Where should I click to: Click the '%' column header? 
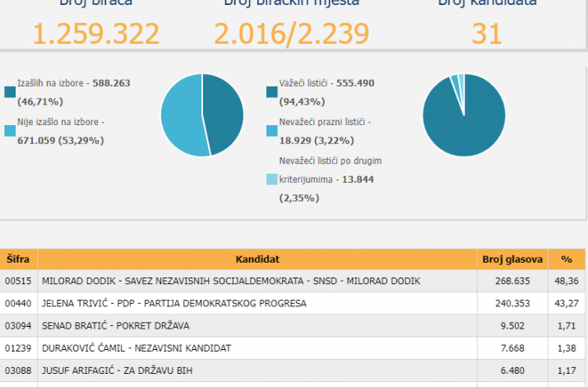pyautogui.click(x=566, y=259)
